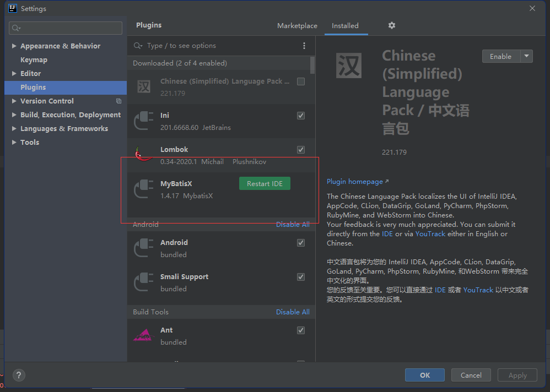Viewport: 550px width, 392px height.
Task: Close the Settings dialog with X
Action: pyautogui.click(x=532, y=8)
